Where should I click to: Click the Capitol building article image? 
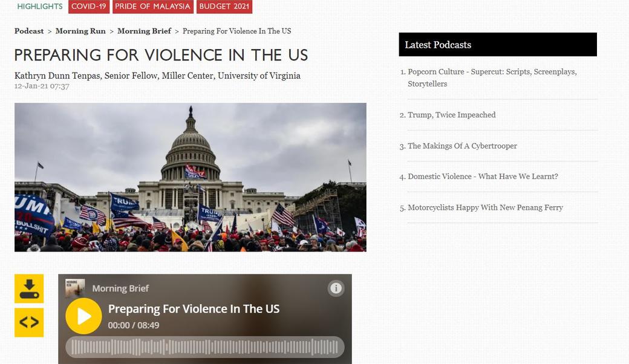(190, 177)
